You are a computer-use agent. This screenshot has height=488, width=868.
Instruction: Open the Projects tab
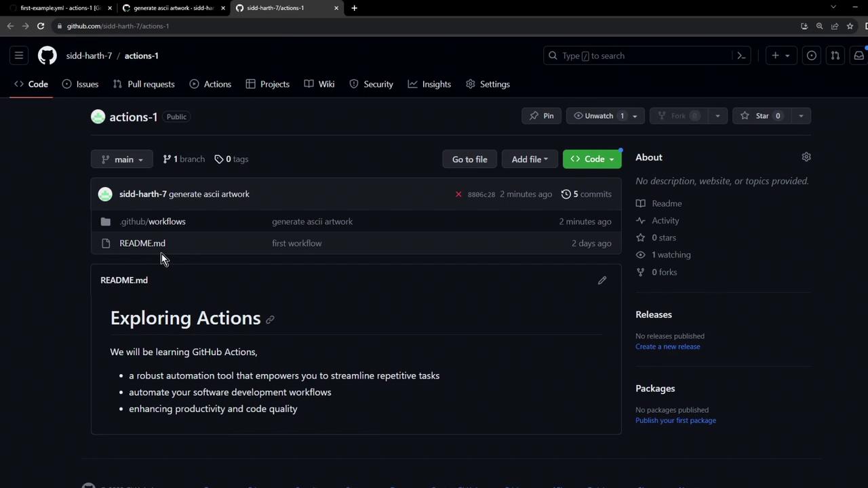pos(267,84)
